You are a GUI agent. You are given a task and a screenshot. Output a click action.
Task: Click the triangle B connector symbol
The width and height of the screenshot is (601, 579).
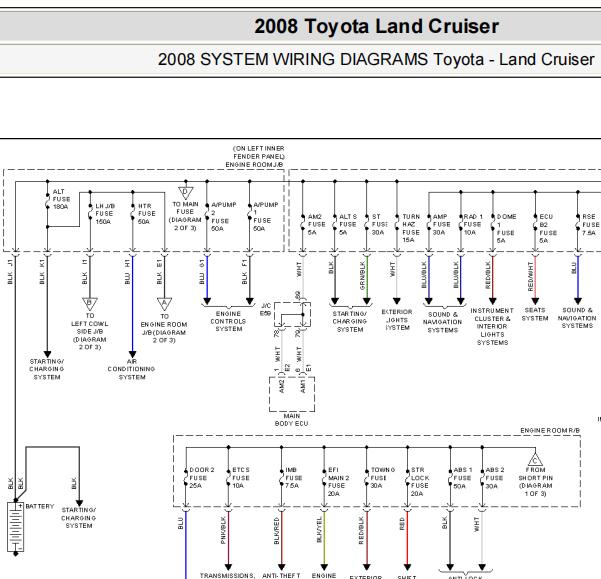pos(90,303)
